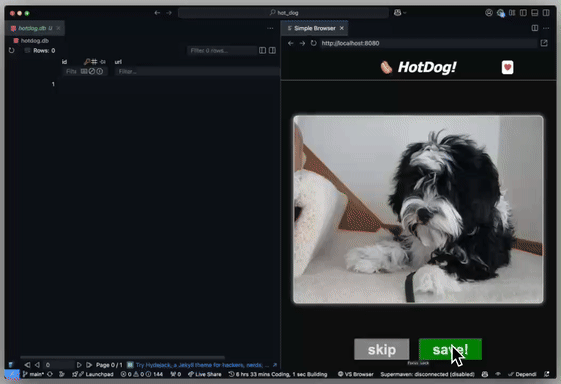
Task: Click the heart favorites icon in HotDog header
Action: (507, 67)
